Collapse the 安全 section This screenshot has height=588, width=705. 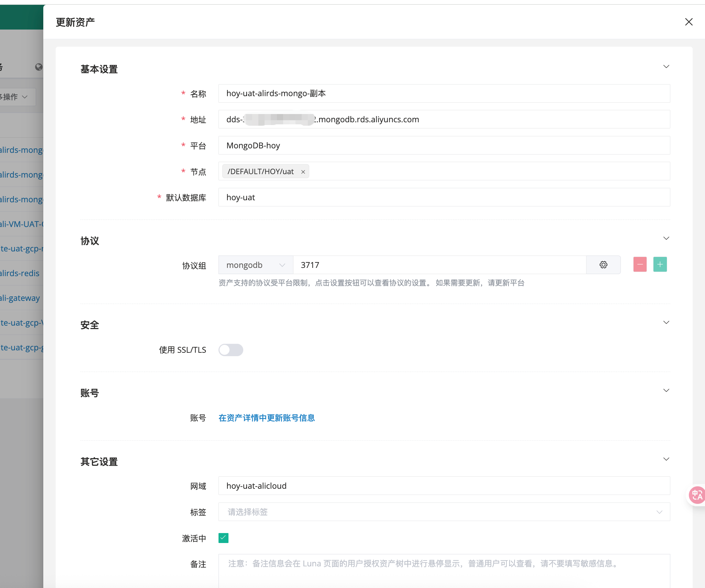click(x=666, y=323)
